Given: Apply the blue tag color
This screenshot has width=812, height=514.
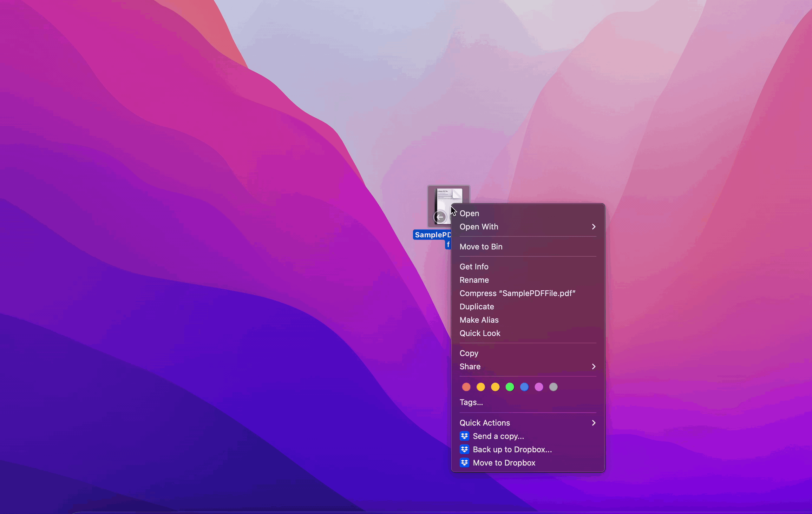Looking at the screenshot, I should [524, 387].
